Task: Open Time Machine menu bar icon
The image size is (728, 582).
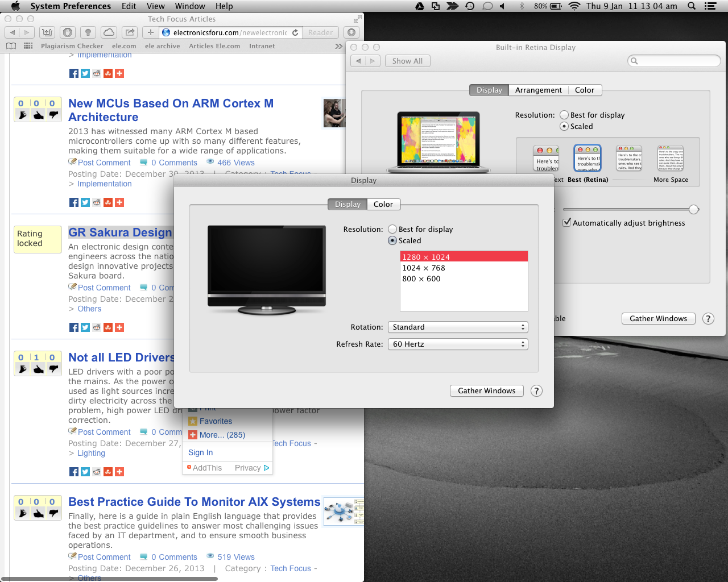Action: (470, 6)
